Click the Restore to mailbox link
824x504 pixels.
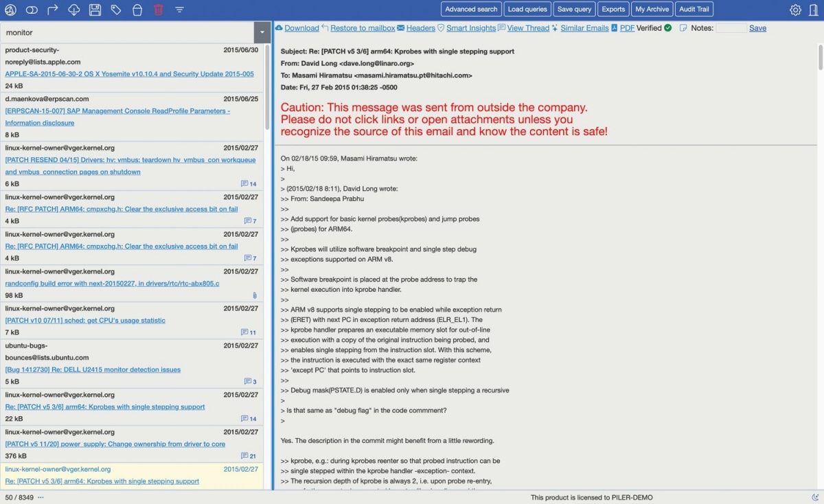363,28
